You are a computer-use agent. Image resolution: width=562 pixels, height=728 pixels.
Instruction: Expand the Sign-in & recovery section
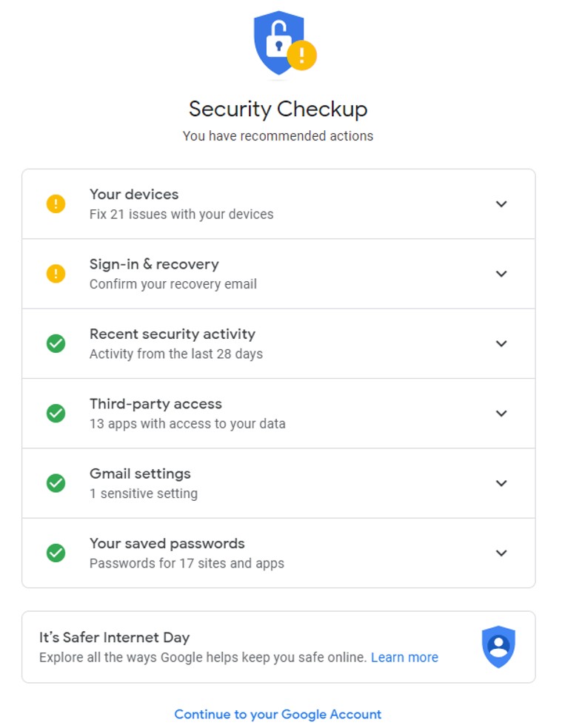coord(501,273)
